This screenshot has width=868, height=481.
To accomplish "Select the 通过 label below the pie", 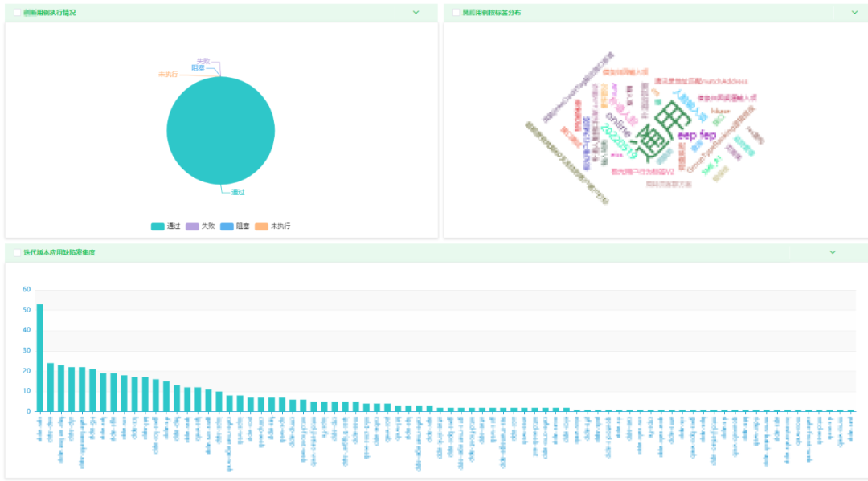I will tap(238, 192).
